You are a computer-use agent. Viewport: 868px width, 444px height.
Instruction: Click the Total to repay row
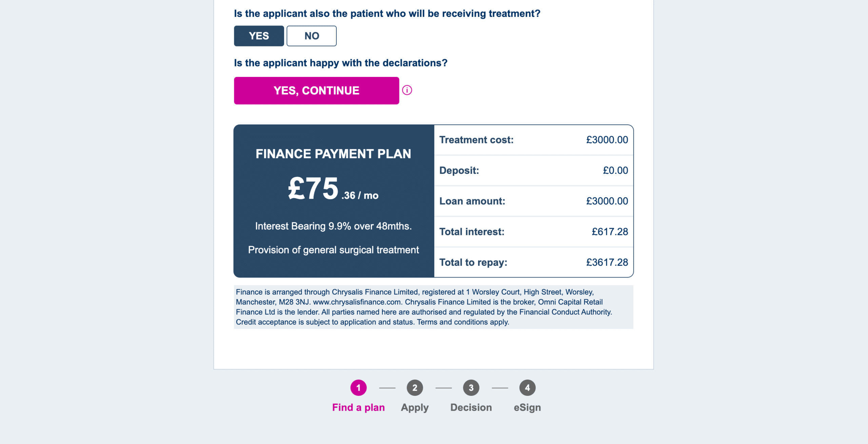(533, 262)
